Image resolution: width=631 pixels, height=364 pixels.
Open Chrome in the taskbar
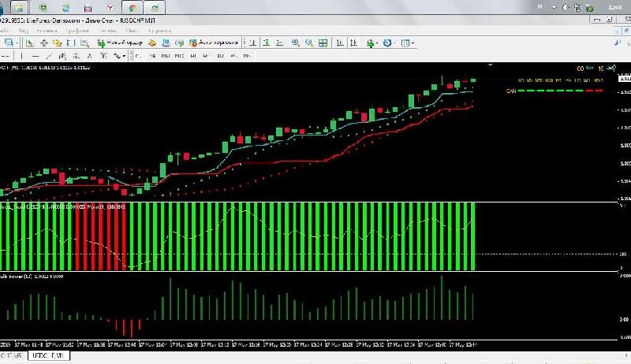click(x=132, y=8)
